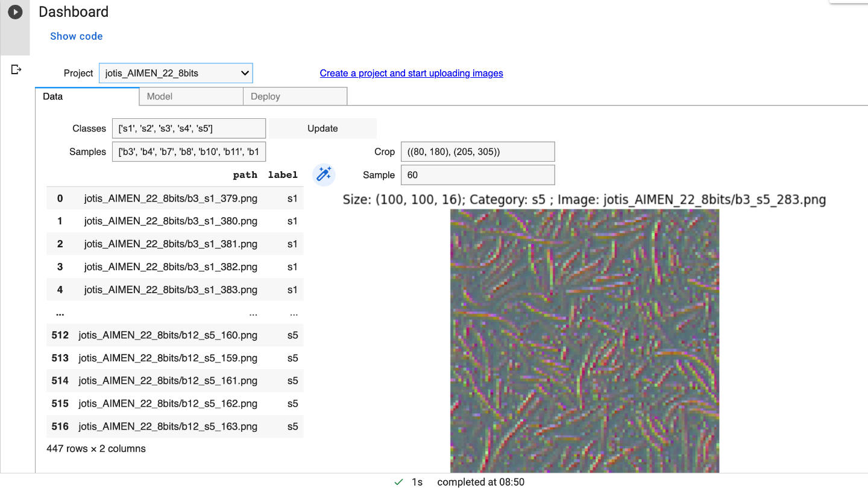The image size is (868, 488).
Task: Switch to the Model tab
Action: click(x=191, y=97)
